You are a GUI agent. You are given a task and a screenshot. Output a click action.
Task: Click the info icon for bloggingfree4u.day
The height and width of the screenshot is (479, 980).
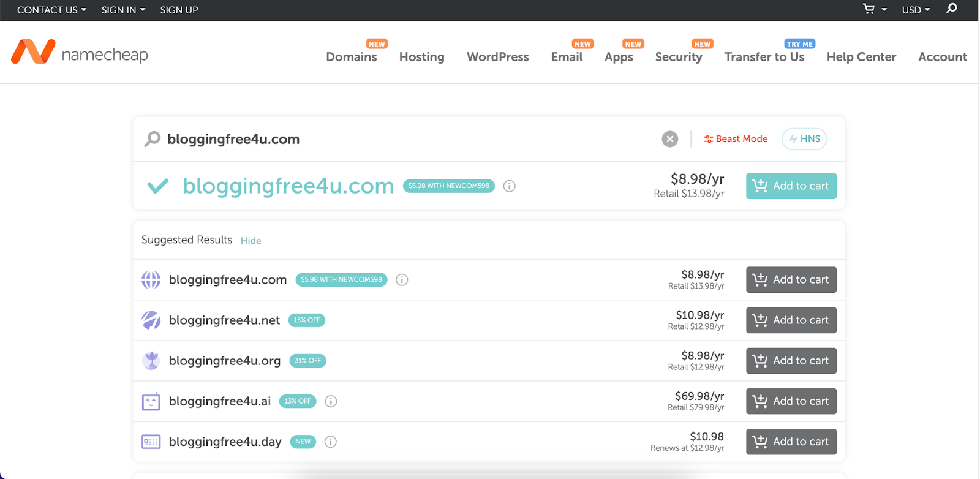331,442
